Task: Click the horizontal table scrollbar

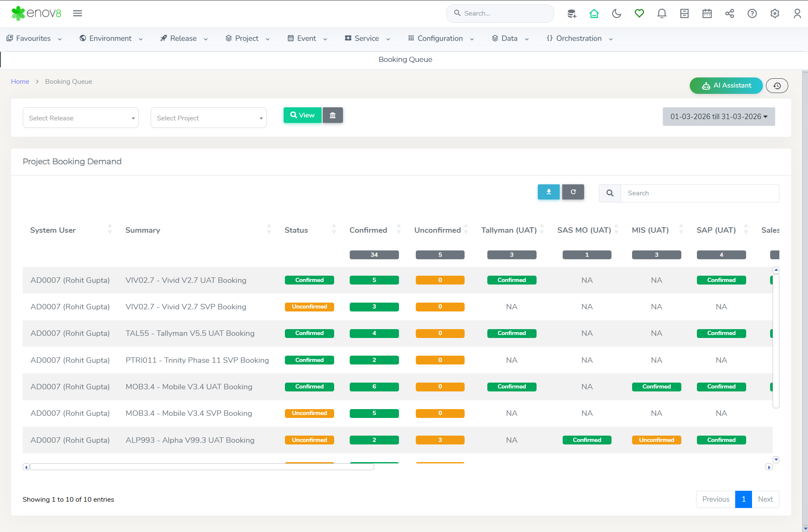Action: coord(202,467)
